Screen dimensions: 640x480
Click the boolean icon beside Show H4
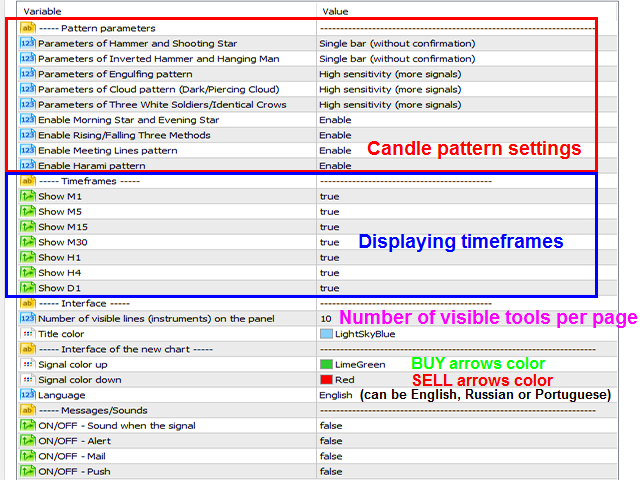(x=27, y=273)
